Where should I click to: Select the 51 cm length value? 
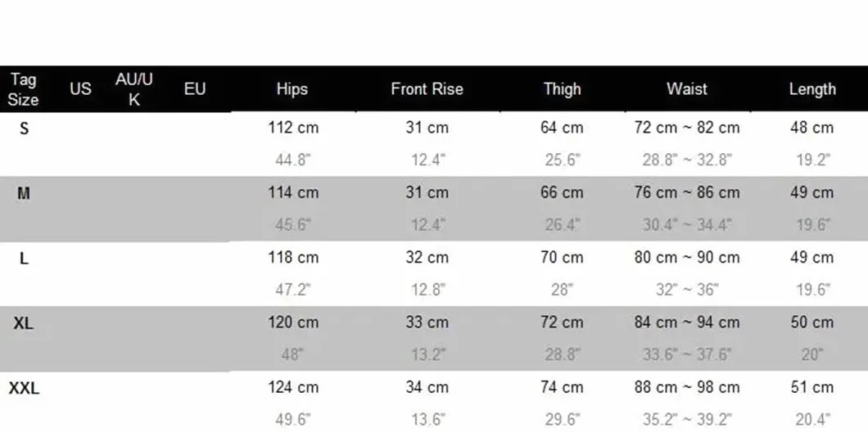812,387
